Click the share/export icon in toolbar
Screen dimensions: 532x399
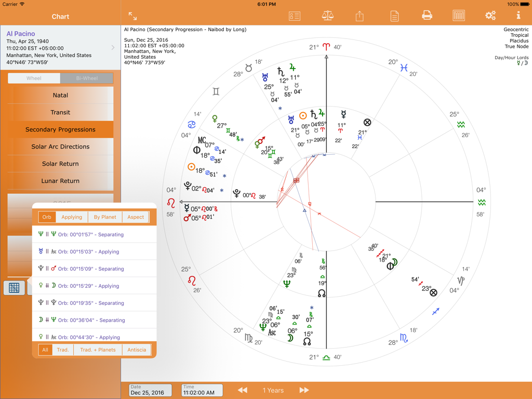(x=359, y=16)
